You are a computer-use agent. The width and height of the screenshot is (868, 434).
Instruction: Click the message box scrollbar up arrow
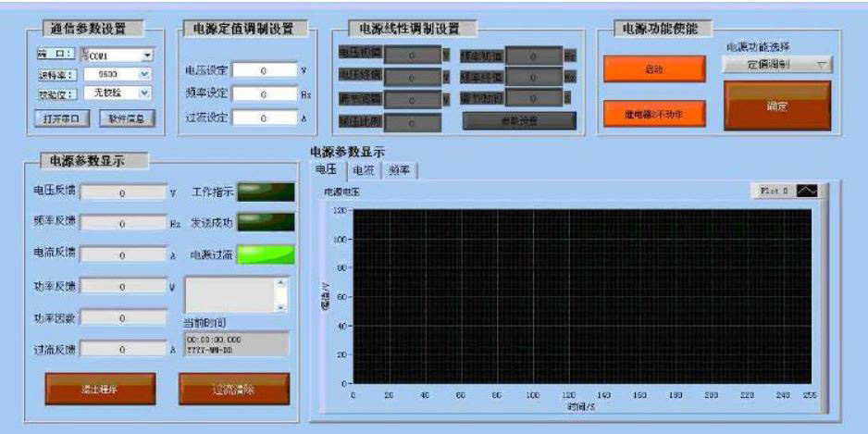pos(282,284)
